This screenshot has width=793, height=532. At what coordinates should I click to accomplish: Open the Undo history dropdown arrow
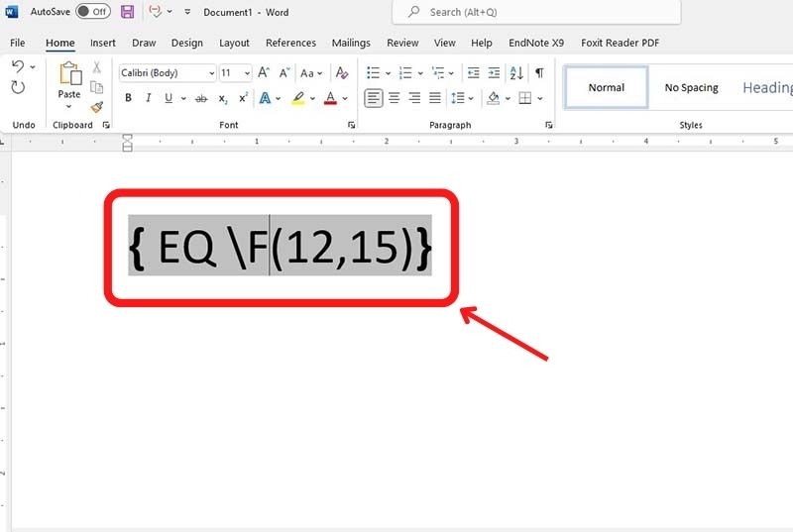click(x=33, y=66)
